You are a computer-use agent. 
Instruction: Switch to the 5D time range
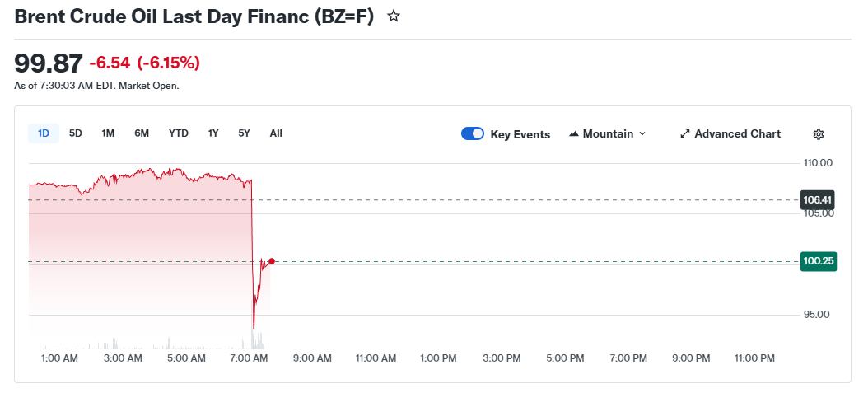tap(76, 133)
